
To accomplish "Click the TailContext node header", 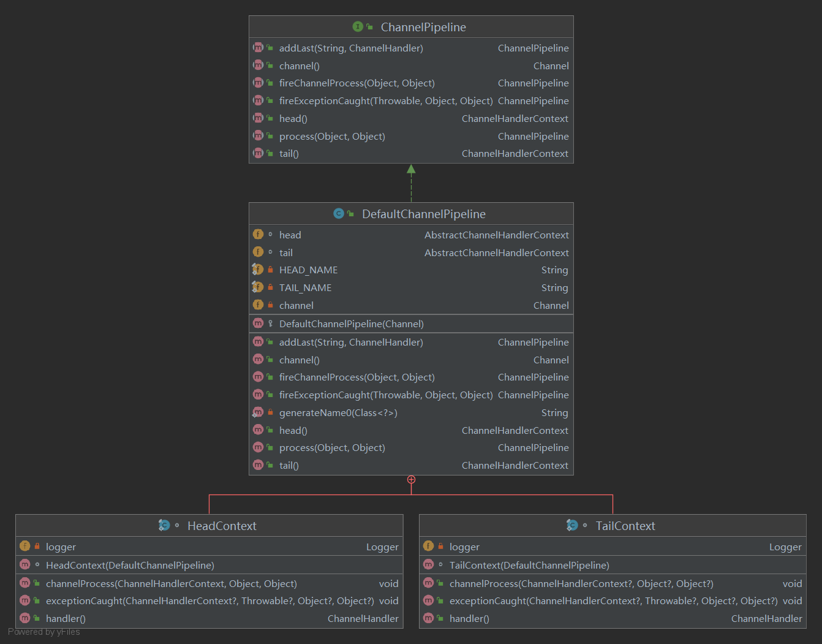I will click(625, 526).
